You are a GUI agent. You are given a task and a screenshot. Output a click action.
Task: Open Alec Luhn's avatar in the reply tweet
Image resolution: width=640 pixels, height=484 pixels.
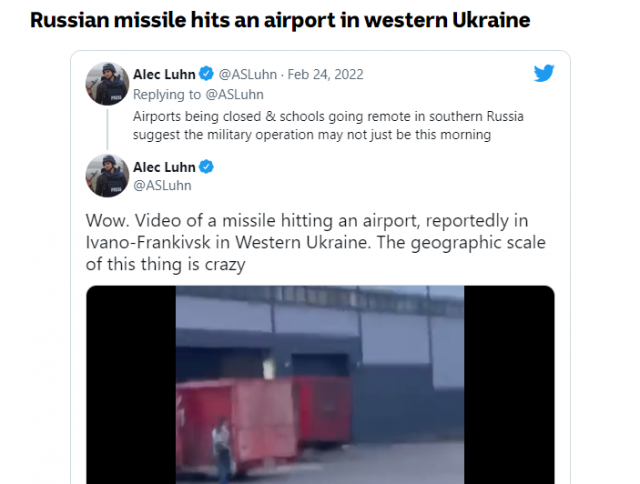pyautogui.click(x=107, y=84)
